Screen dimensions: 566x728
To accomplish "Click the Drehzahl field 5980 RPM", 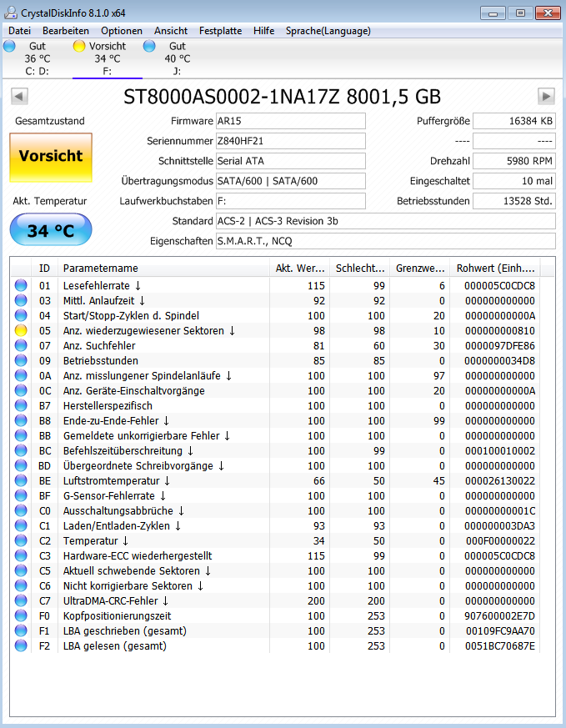I will (x=514, y=161).
